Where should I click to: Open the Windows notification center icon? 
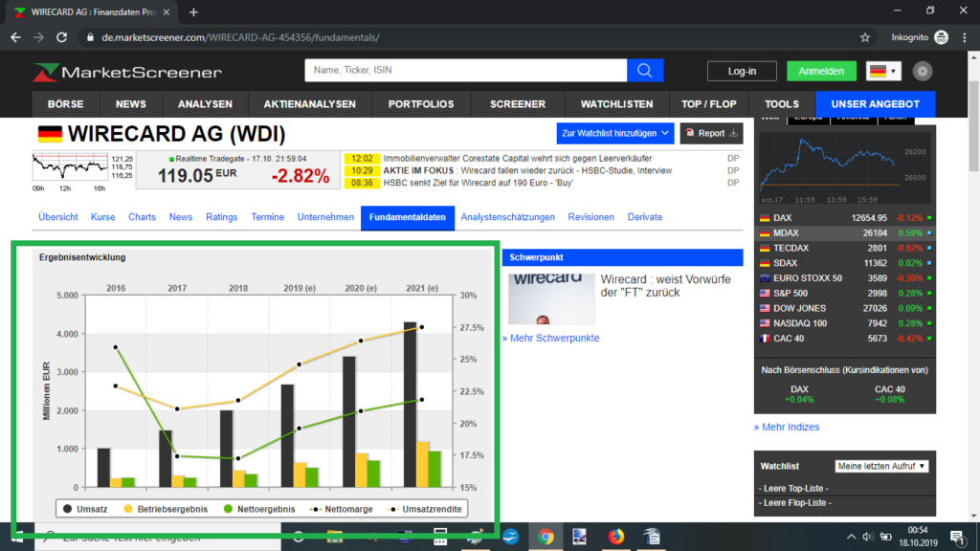[x=957, y=537]
